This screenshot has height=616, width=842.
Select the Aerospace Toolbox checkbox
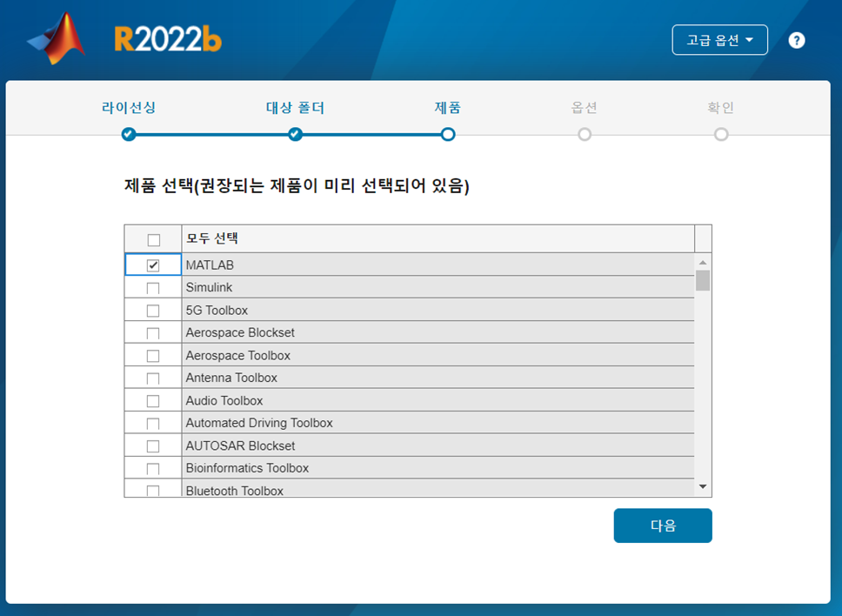[153, 356]
